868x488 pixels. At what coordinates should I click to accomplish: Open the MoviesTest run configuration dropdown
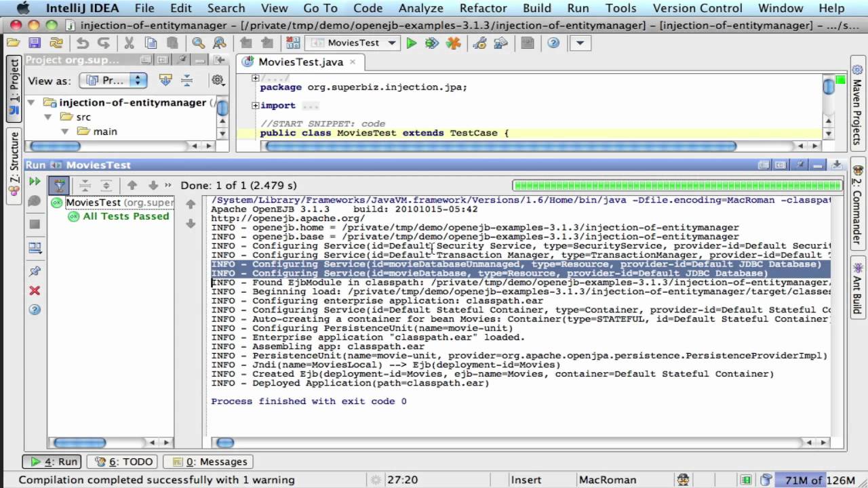(x=353, y=43)
